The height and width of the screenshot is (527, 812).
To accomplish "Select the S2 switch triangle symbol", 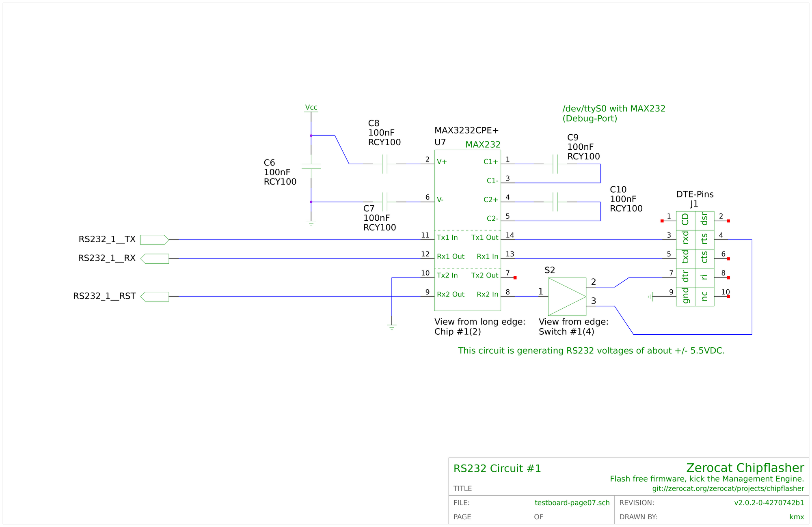I will [x=567, y=297].
